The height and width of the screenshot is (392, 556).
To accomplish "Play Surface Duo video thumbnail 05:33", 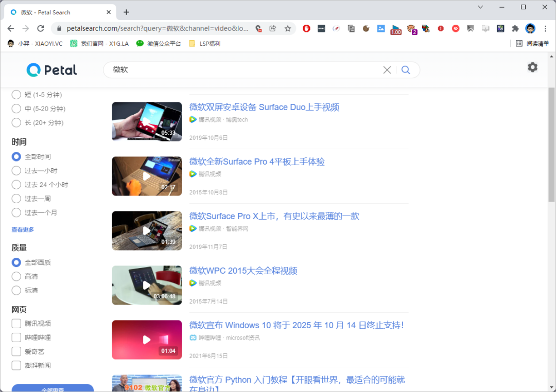I will (147, 121).
